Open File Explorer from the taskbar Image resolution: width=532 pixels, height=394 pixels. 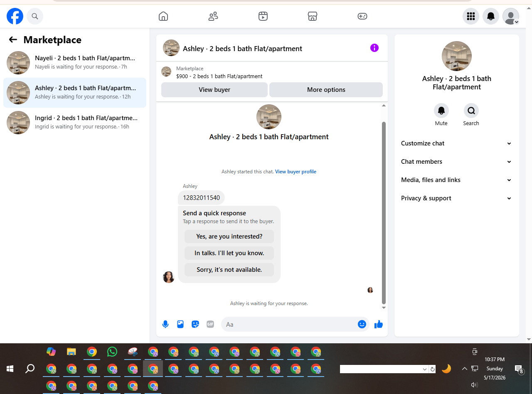coord(71,352)
